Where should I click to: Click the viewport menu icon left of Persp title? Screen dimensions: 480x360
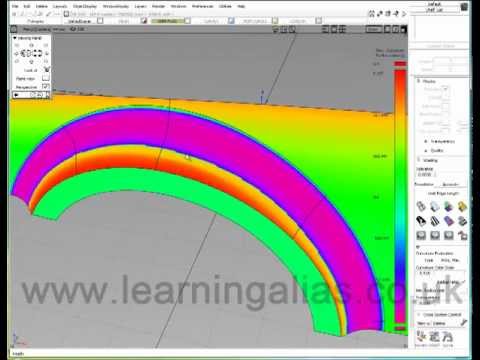(x=14, y=29)
